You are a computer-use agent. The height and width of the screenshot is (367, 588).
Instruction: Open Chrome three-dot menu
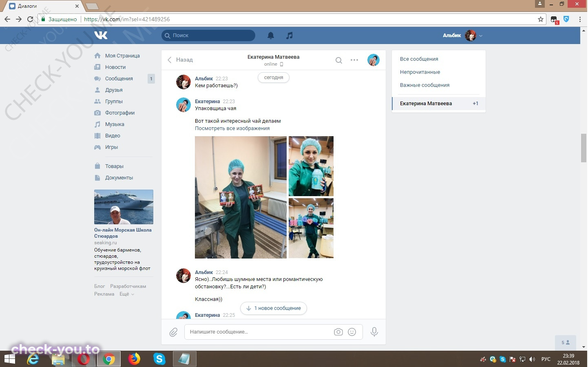[x=580, y=19]
